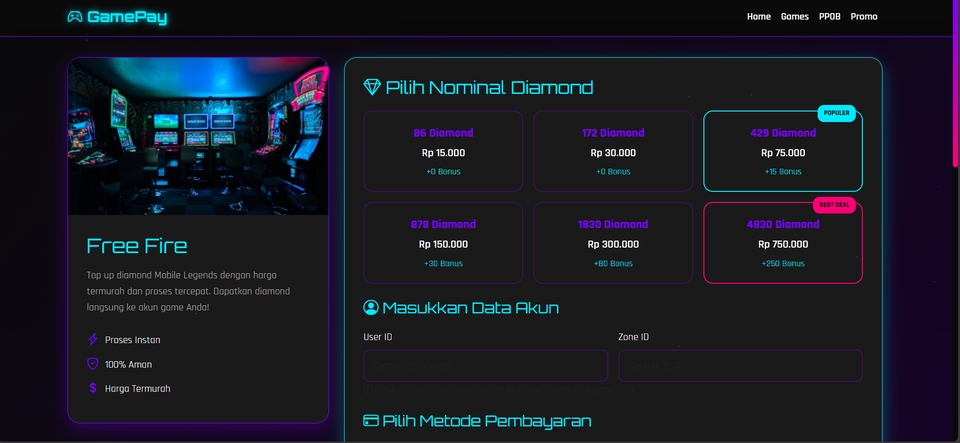Click the 100% Aman text
960x443 pixels.
pyautogui.click(x=128, y=364)
